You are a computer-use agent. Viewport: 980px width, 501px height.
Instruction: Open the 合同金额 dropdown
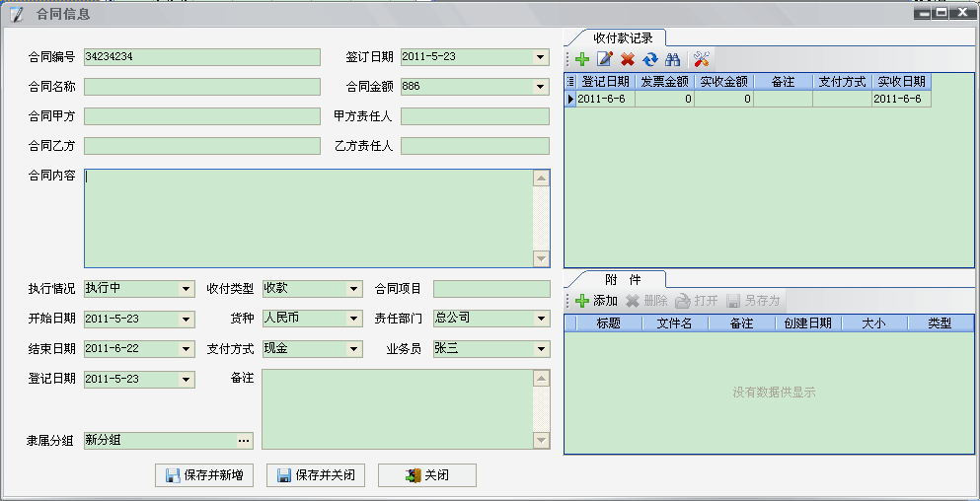541,86
